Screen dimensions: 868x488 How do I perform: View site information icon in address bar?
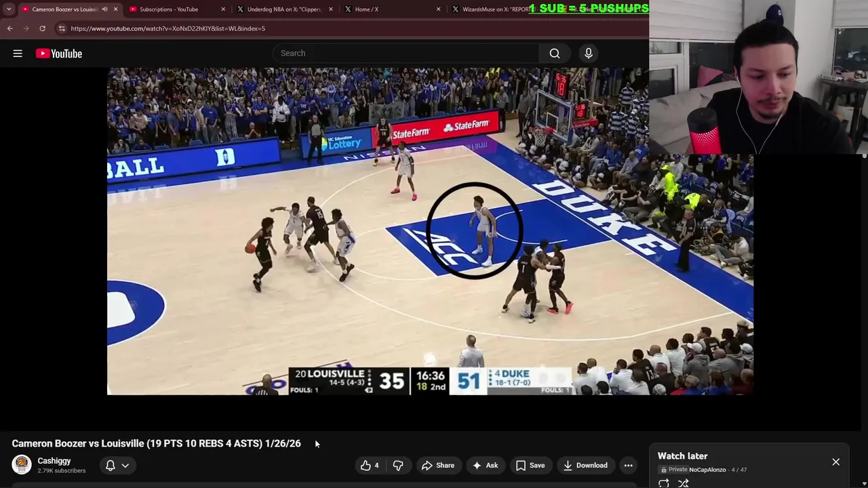tap(62, 28)
